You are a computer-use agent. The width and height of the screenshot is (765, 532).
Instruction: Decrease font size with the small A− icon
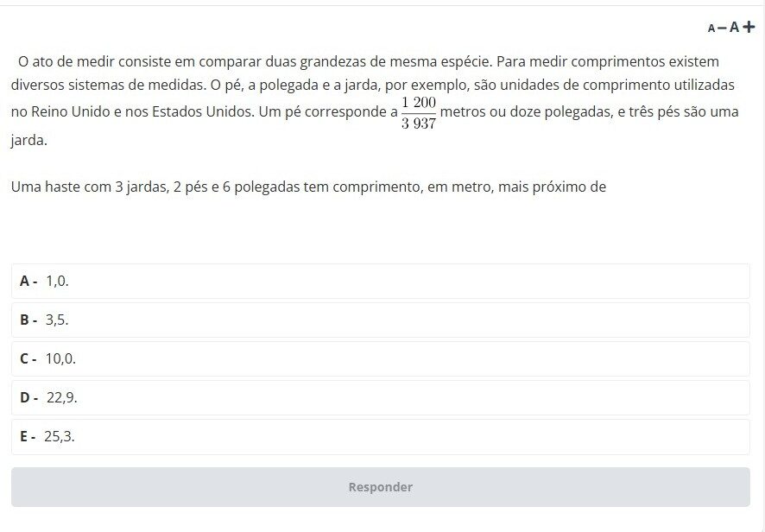point(715,28)
